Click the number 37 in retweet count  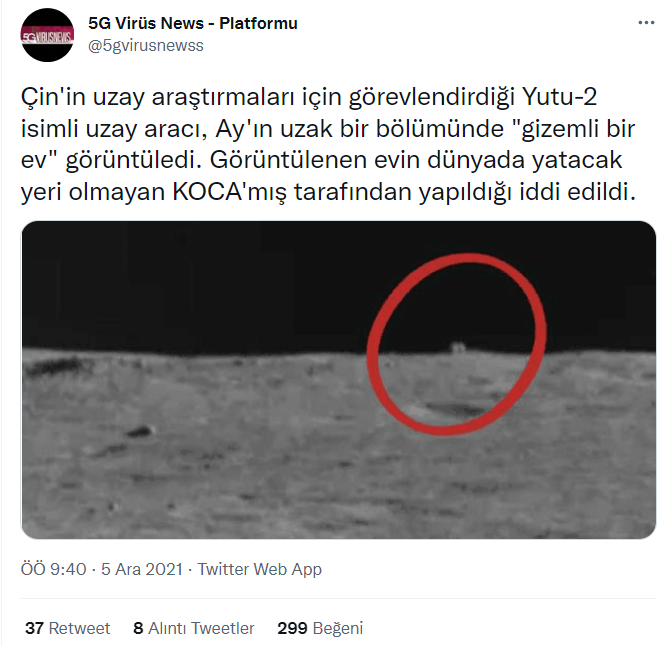coord(34,628)
